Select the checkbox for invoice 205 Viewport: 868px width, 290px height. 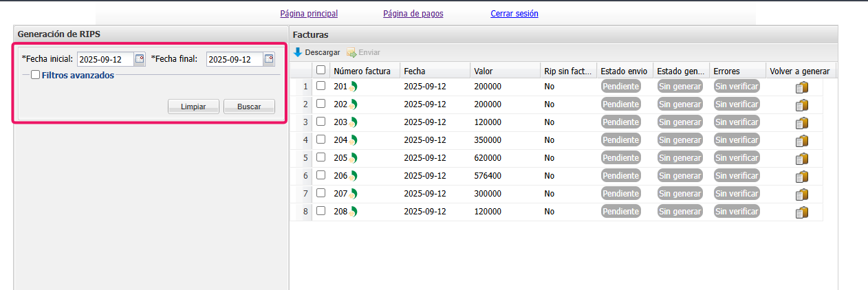(321, 157)
